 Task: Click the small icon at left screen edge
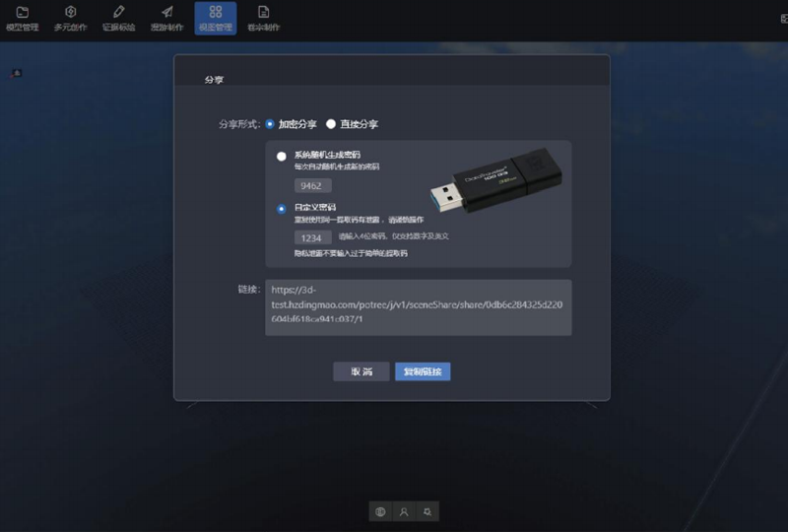pos(17,73)
